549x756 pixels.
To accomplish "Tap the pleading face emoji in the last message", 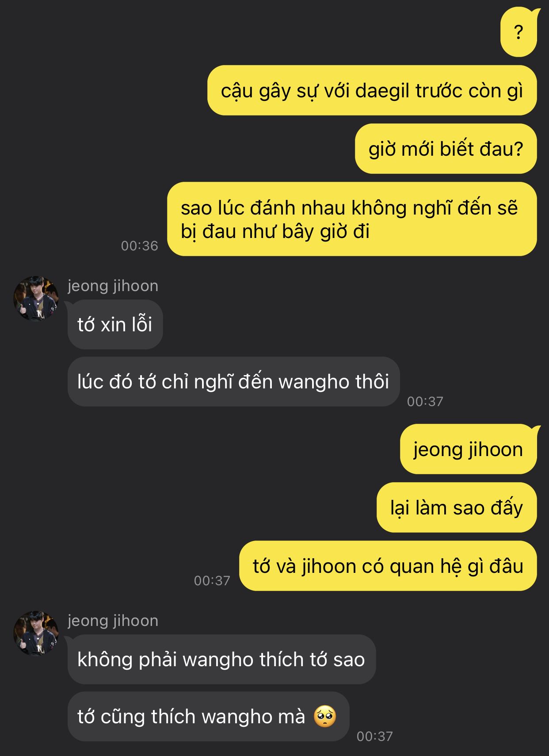I will point(325,717).
